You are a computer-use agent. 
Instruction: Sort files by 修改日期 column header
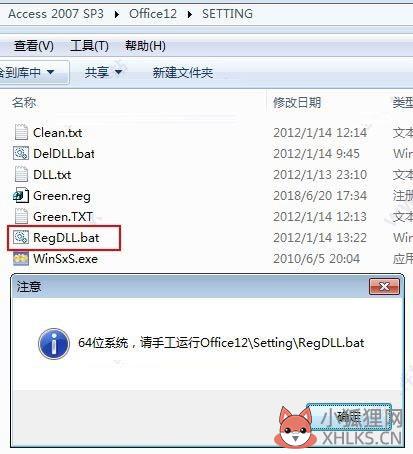pyautogui.click(x=297, y=102)
